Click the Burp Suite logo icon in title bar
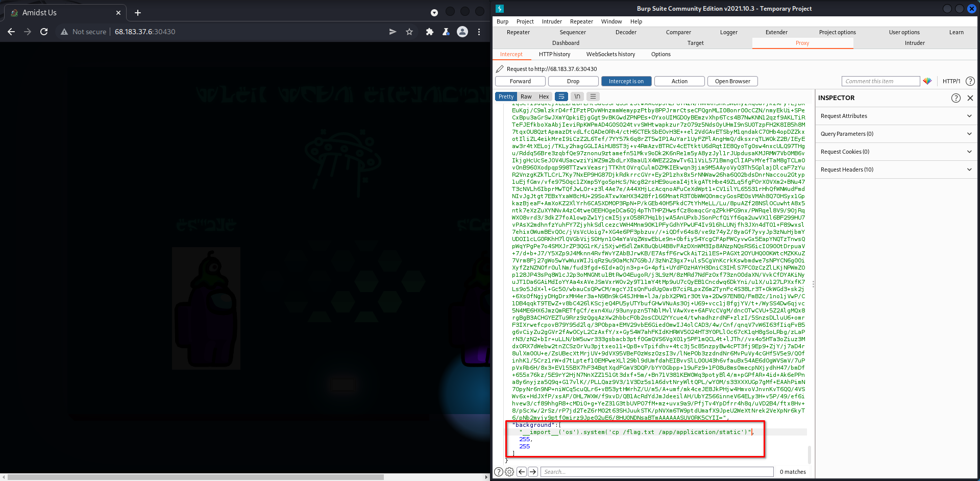Viewport: 980px width, 481px height. pyautogui.click(x=500, y=9)
